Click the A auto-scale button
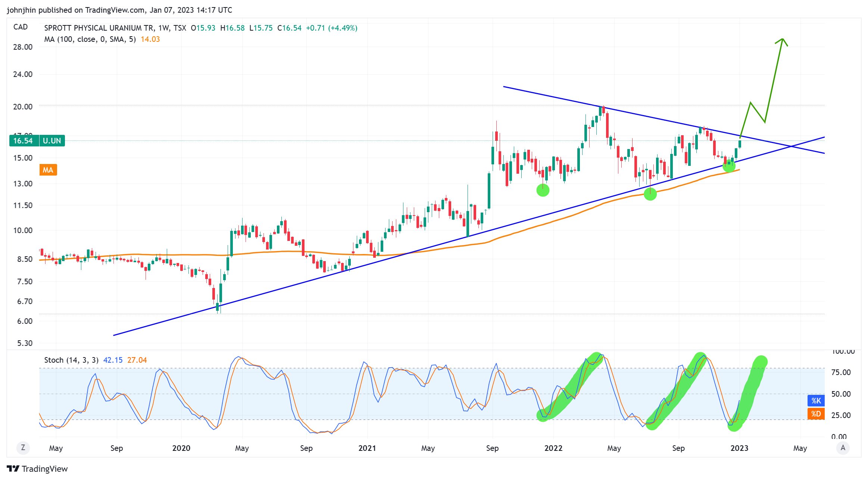The width and height of the screenshot is (868, 480). (x=843, y=448)
